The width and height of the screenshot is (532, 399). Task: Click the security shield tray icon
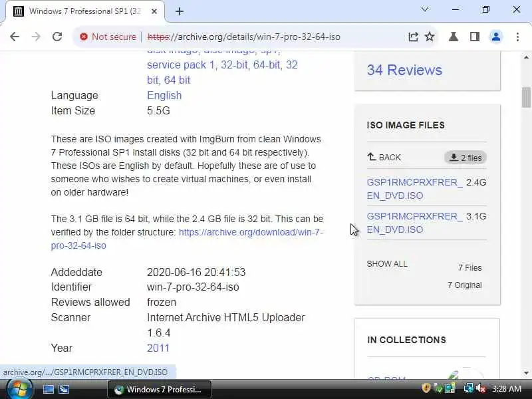426,388
